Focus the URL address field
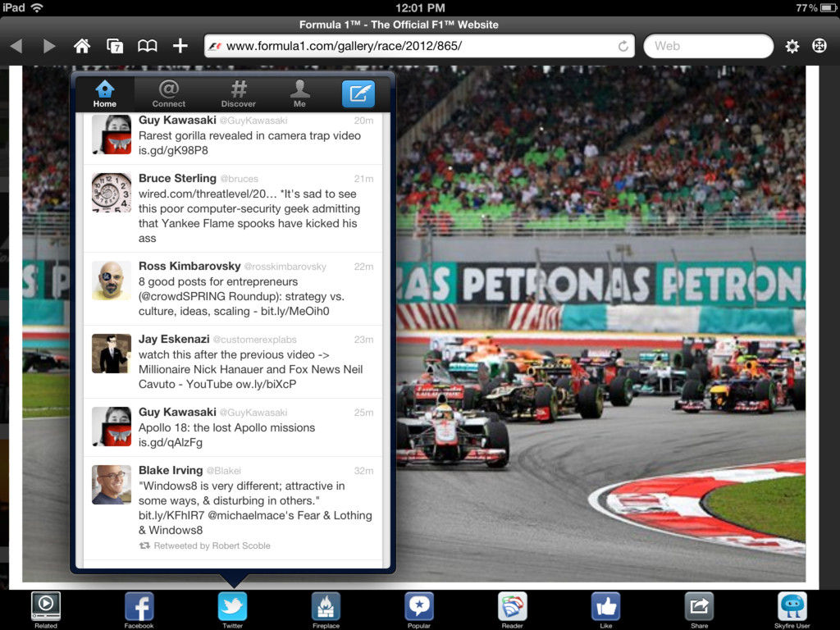Viewport: 840px width, 630px height. [419, 46]
